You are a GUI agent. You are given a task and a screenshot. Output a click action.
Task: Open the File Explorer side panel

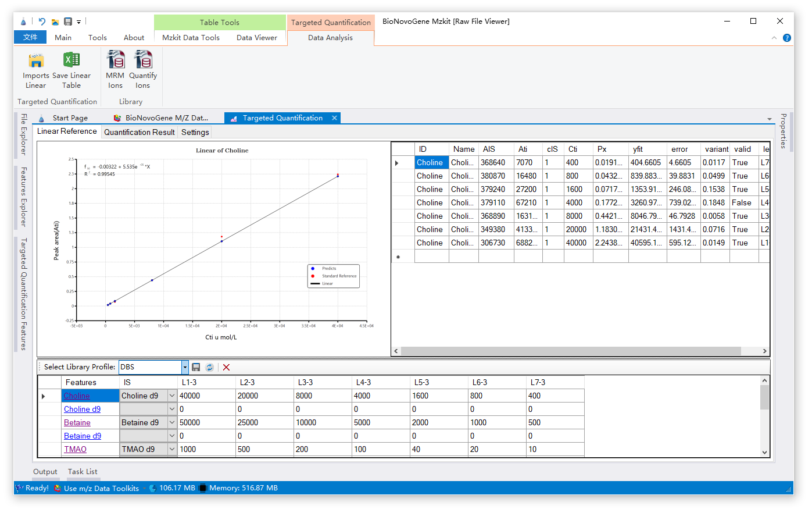23,134
